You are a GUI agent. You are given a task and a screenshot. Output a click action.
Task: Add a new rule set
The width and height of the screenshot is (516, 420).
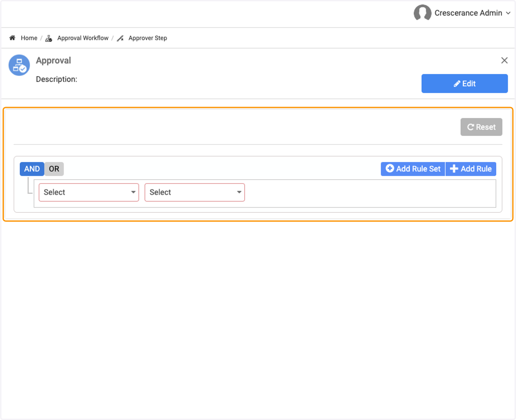(x=413, y=169)
